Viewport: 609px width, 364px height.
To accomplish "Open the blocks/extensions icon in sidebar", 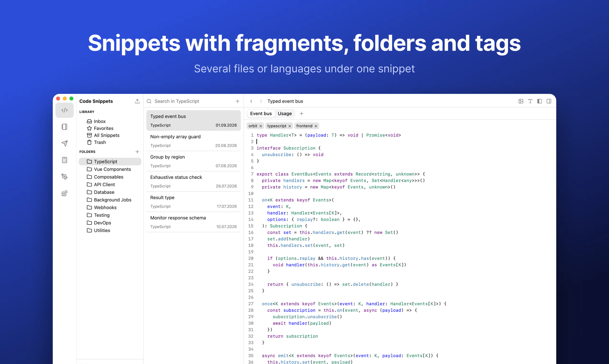I will click(x=64, y=193).
